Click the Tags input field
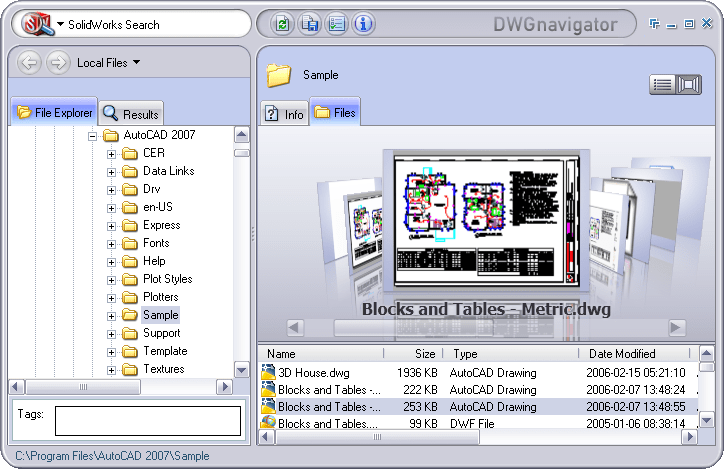This screenshot has width=724, height=469. [148, 421]
